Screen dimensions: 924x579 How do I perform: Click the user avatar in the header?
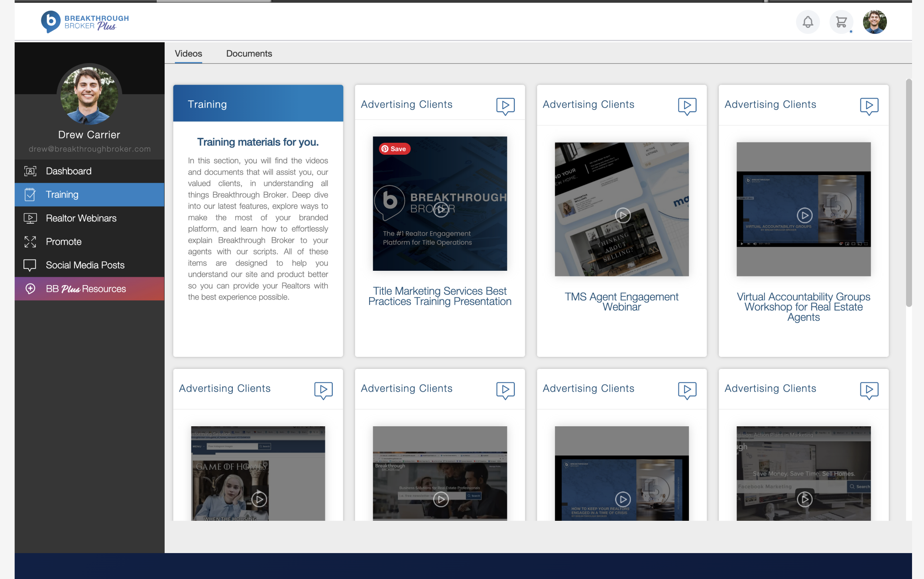click(x=875, y=22)
